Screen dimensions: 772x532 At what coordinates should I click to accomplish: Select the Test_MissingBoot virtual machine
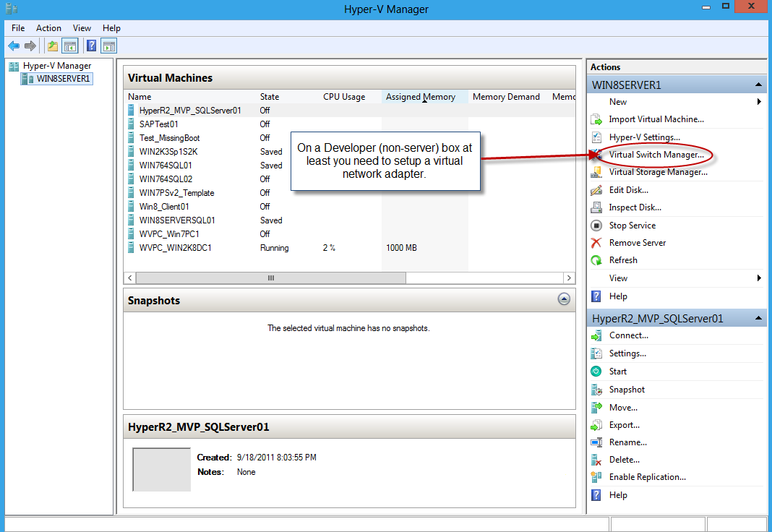(x=169, y=138)
